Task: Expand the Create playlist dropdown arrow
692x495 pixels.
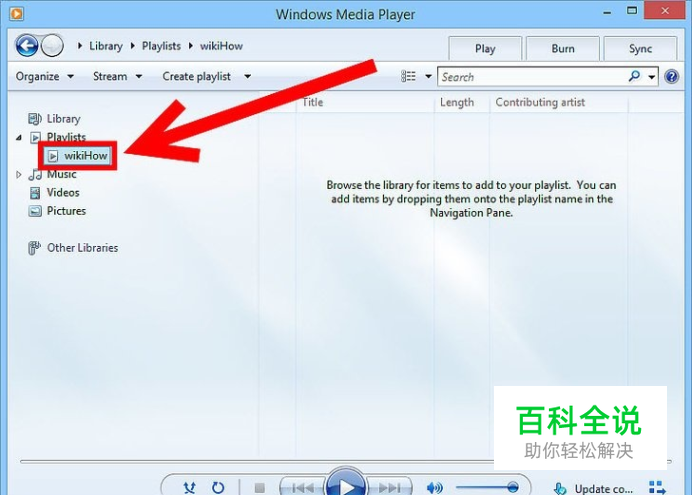Action: (x=248, y=77)
